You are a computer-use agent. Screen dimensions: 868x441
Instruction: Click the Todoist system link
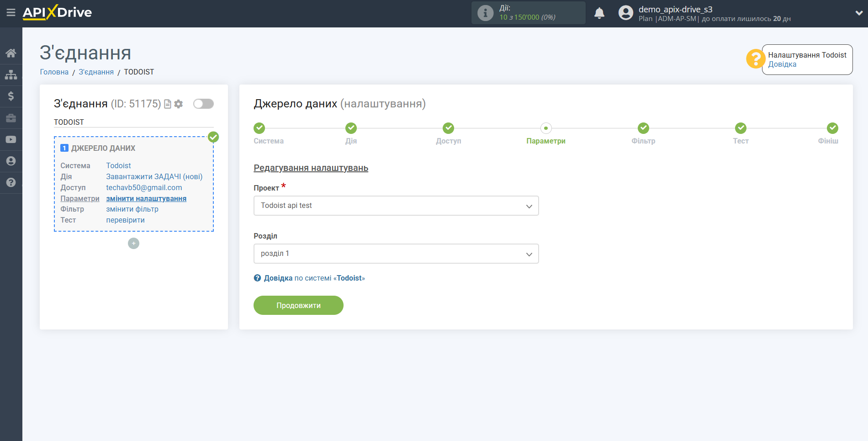[118, 165]
